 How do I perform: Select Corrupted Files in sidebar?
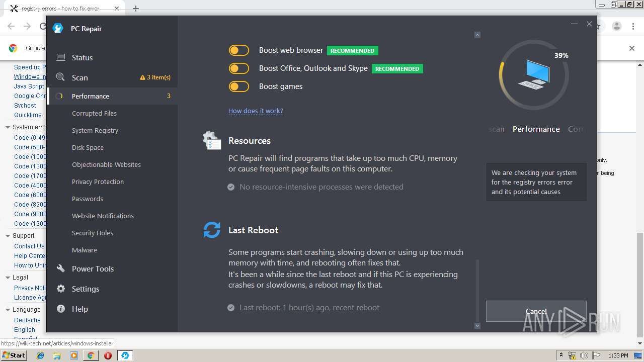click(x=94, y=113)
